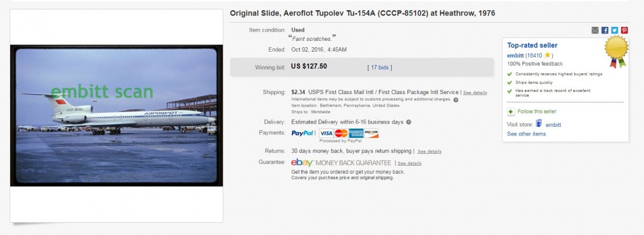The height and width of the screenshot is (235, 644).
Task: Expand shipping See details link
Action: point(475,92)
